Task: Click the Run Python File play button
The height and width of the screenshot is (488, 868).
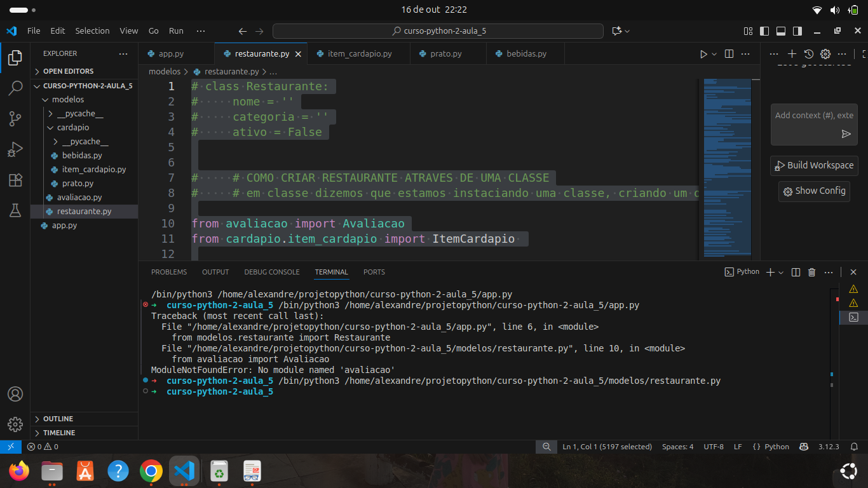Action: (703, 54)
